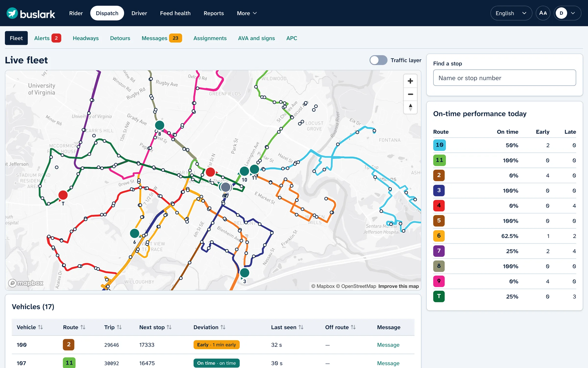The image size is (588, 368).
Task: Select the route 10 bus marker on map
Action: (x=244, y=171)
